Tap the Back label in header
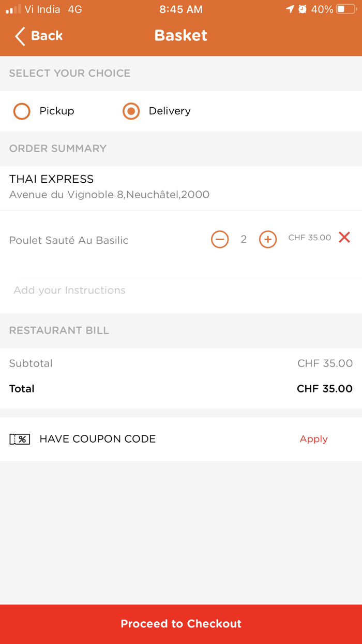The image size is (362, 644). pos(47,36)
